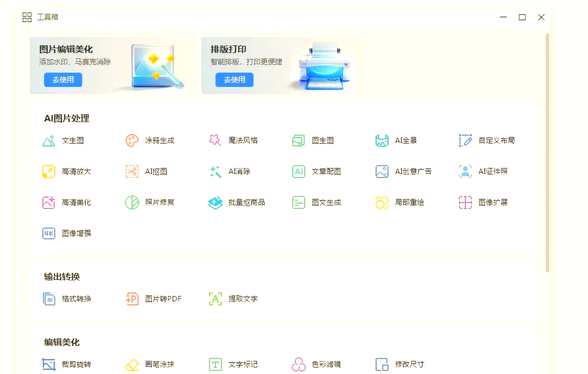Image resolution: width=588 pixels, height=374 pixels.
Task: Launch the 照片修复 repair icon
Action: tap(132, 202)
